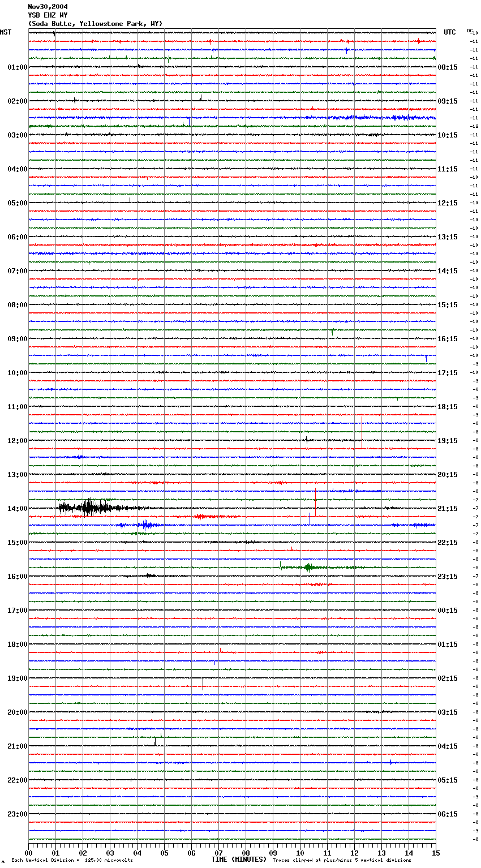Click the UTC time label "12:15"
This screenshot has width=481, height=868.
point(448,203)
